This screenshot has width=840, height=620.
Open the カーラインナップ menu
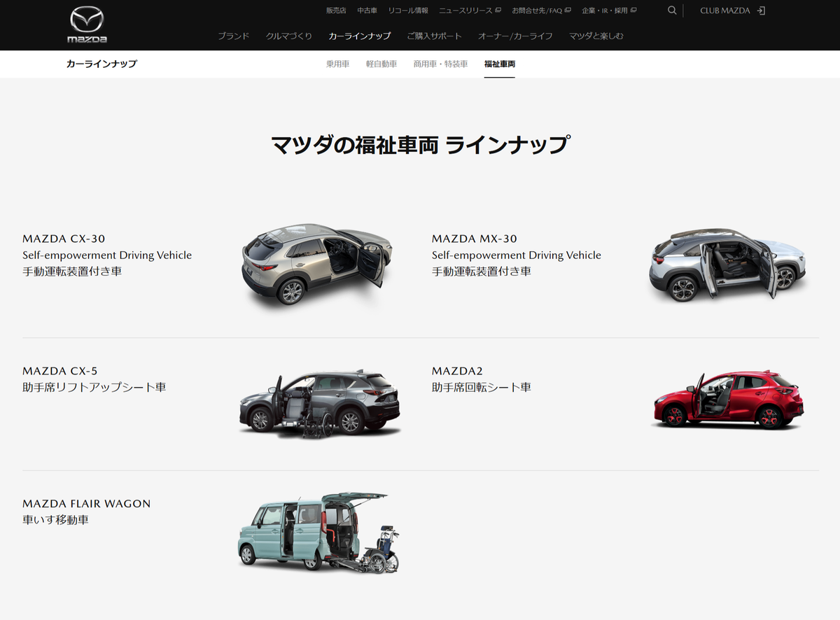click(360, 36)
